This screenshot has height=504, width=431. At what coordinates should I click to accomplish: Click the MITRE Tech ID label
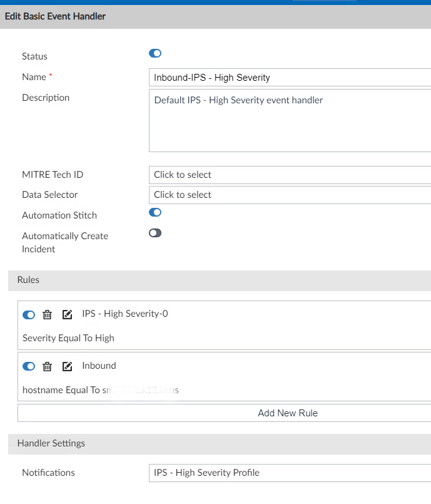tap(53, 175)
